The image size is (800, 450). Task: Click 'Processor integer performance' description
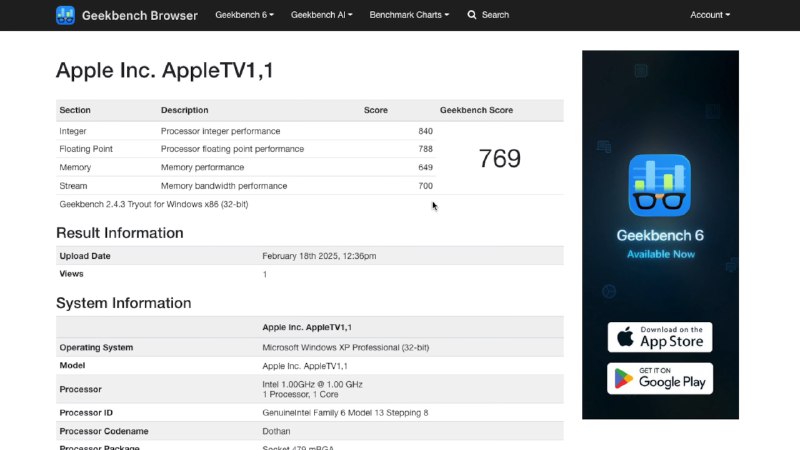click(220, 131)
